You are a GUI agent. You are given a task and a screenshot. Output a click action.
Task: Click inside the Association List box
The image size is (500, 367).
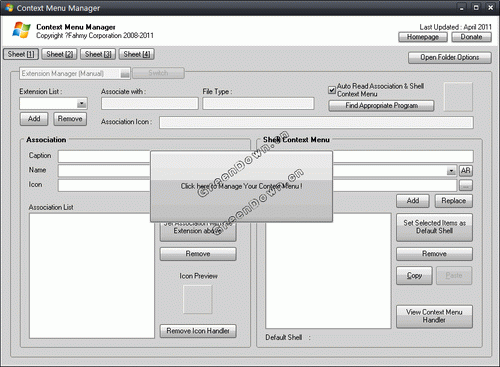[92, 276]
